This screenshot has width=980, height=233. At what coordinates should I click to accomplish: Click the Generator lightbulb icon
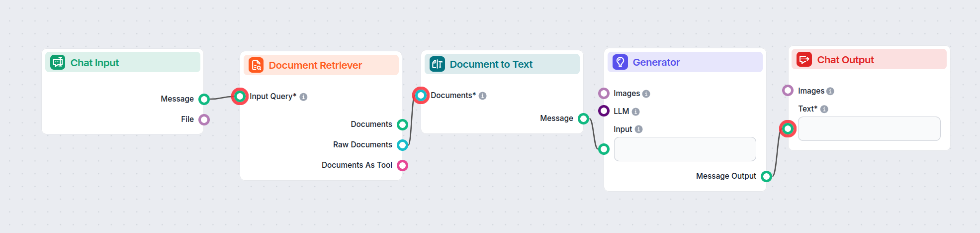[620, 62]
